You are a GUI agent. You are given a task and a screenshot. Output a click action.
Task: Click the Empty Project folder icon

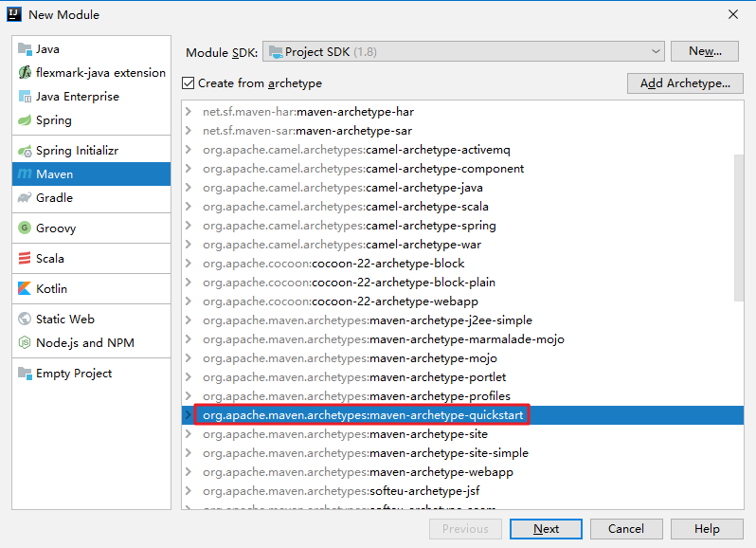[x=25, y=373]
